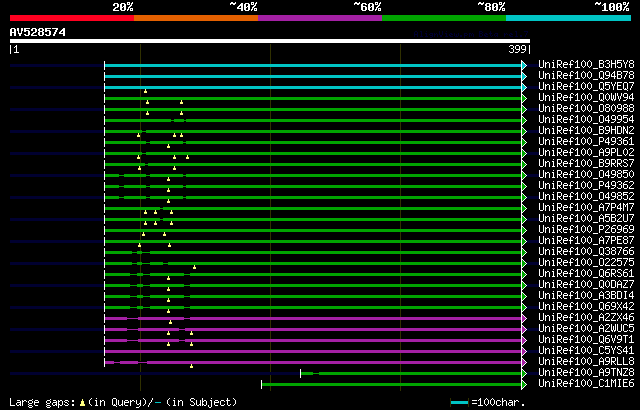Open the UniRef100_O80988 hit label
This screenshot has height=410, width=640.
tap(586, 109)
